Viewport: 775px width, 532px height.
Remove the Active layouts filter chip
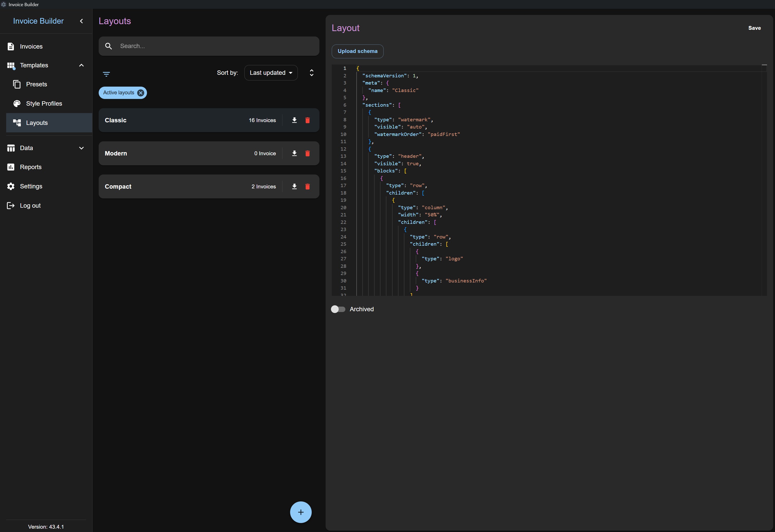141,93
